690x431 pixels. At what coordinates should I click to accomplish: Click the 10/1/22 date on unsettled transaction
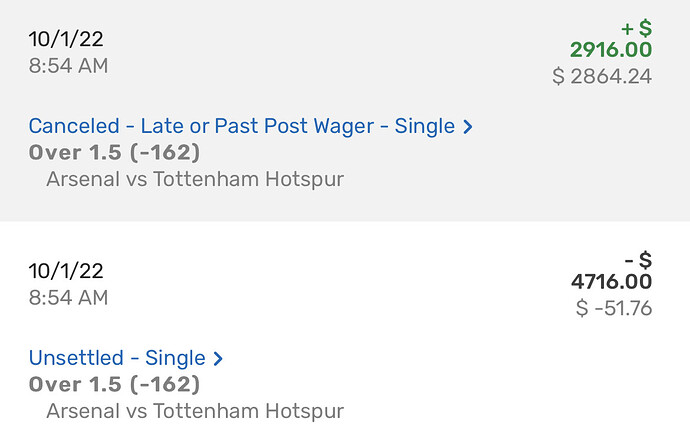tap(66, 271)
